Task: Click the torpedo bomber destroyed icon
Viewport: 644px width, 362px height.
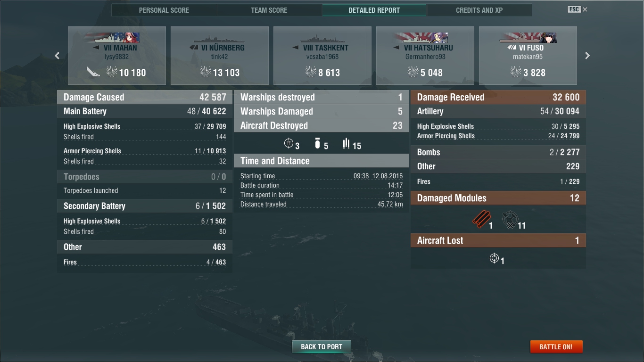Action: [x=347, y=143]
